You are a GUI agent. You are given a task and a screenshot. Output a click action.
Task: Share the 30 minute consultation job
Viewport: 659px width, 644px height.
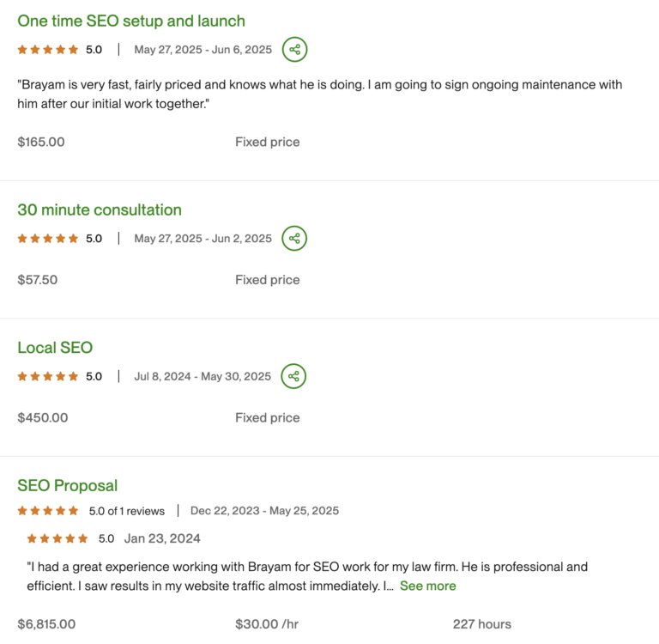pos(294,238)
